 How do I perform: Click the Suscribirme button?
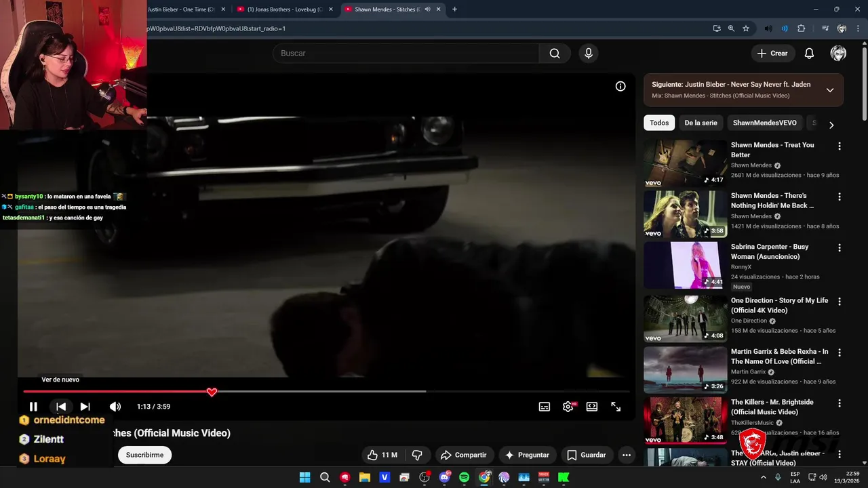pyautogui.click(x=144, y=455)
